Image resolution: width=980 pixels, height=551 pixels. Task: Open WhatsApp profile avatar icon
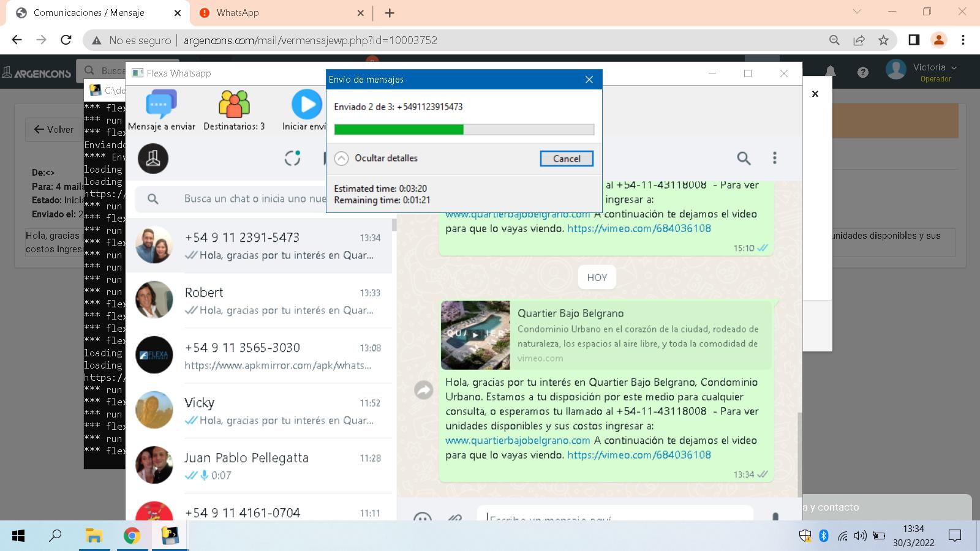[x=153, y=159]
